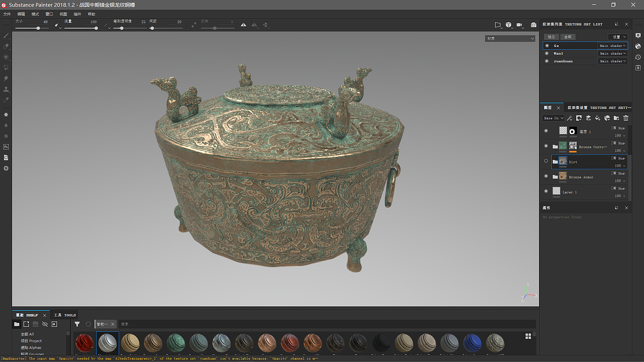Close the 图层 layers tab
Screen dimensions: 644x362
tap(558, 108)
